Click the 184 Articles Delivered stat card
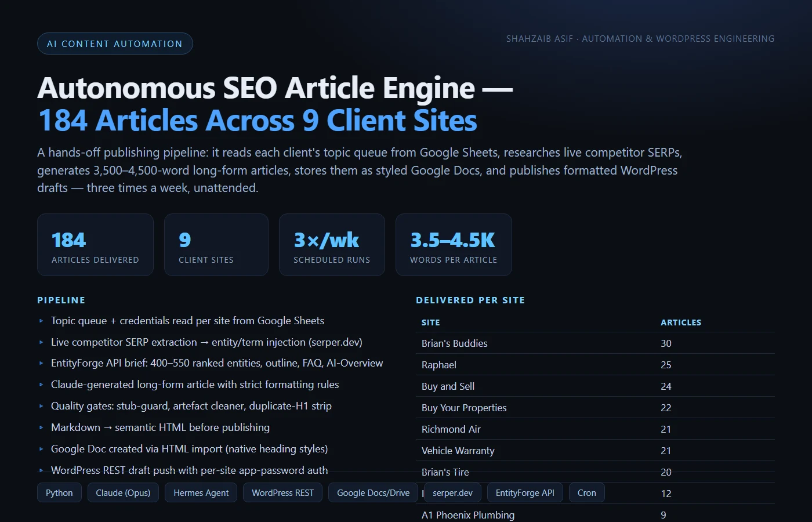The width and height of the screenshot is (812, 522). coord(95,245)
